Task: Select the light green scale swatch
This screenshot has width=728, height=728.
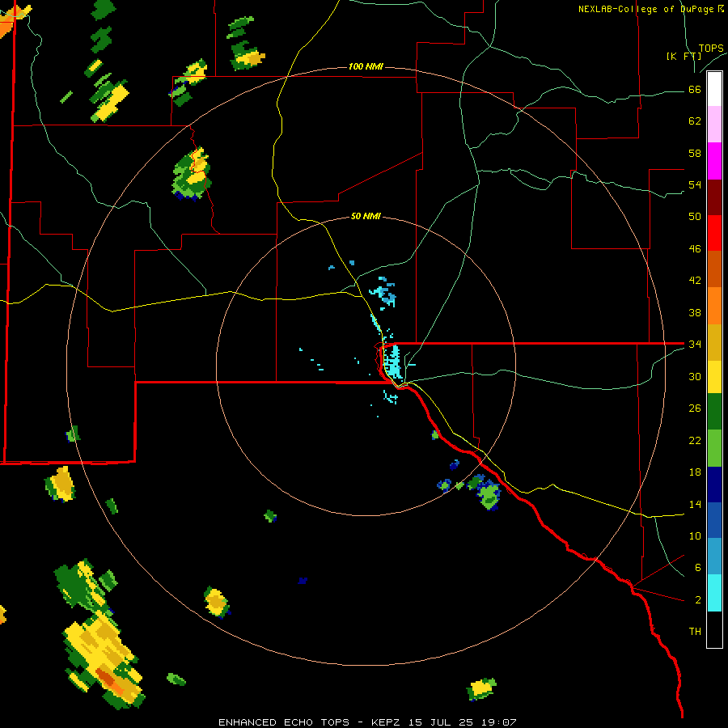Action: (x=714, y=448)
